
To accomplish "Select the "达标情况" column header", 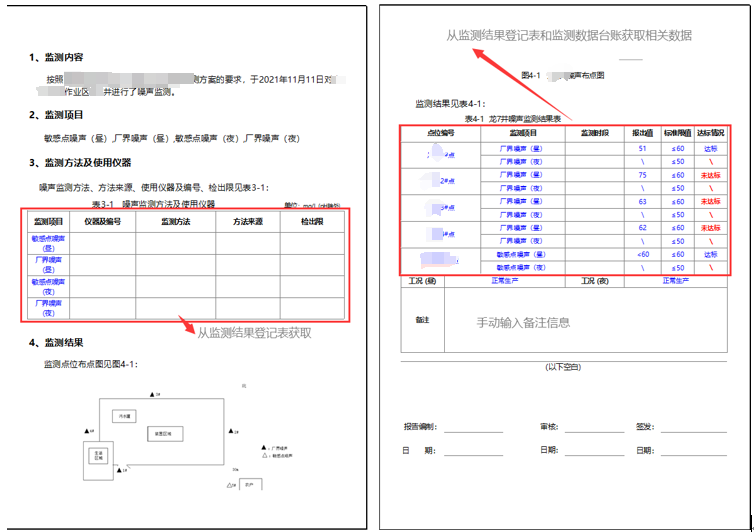I will click(x=709, y=133).
